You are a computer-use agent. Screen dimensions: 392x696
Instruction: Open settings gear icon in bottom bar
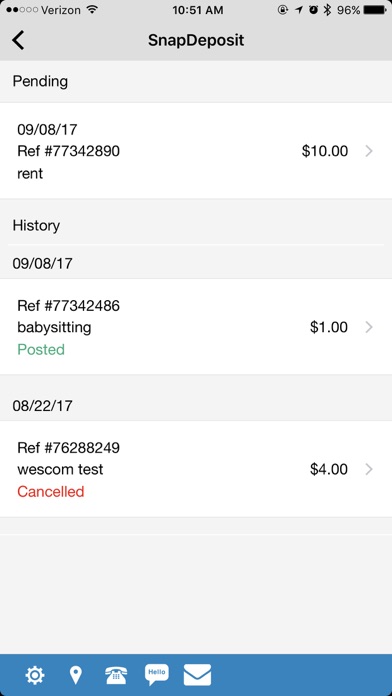click(x=35, y=675)
